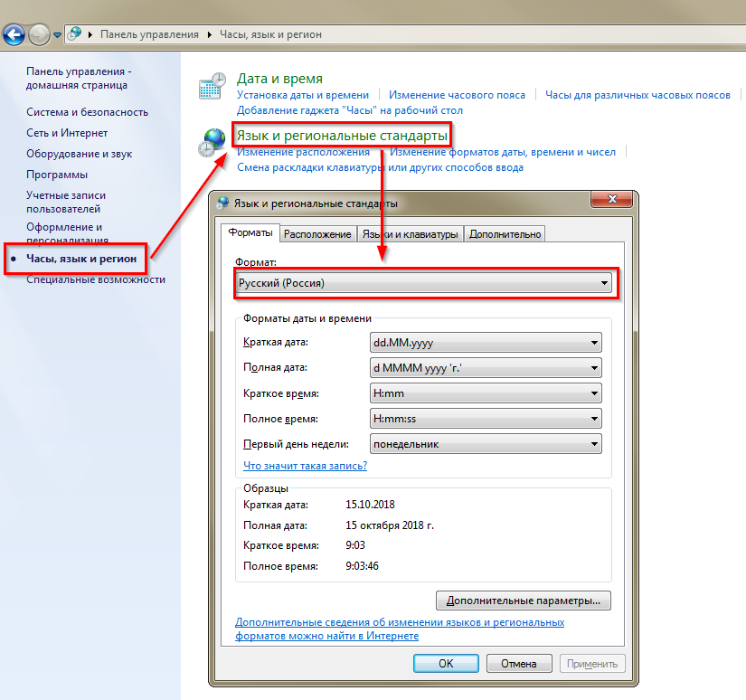Switch to the Языки и клавиатуры tab
Screen dimensions: 746x700
411,234
